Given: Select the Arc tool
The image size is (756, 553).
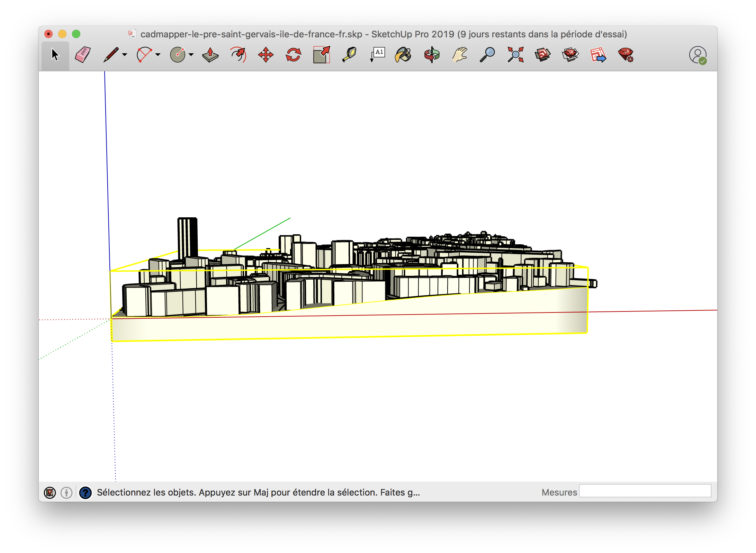Looking at the screenshot, I should tap(144, 55).
